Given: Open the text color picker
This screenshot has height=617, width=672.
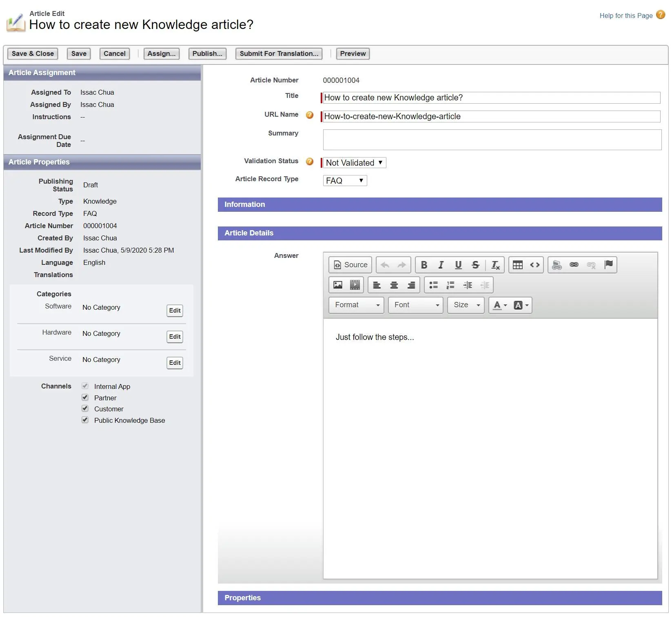Looking at the screenshot, I should (x=500, y=305).
